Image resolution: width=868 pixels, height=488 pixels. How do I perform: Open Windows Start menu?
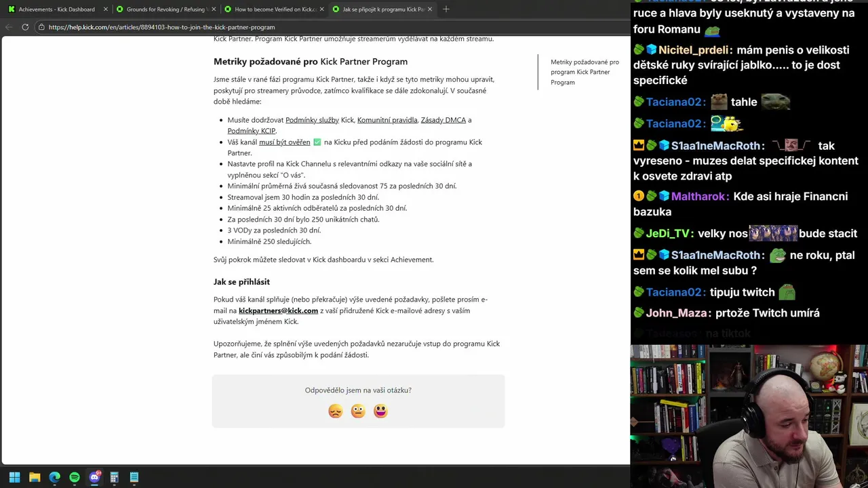tap(14, 477)
